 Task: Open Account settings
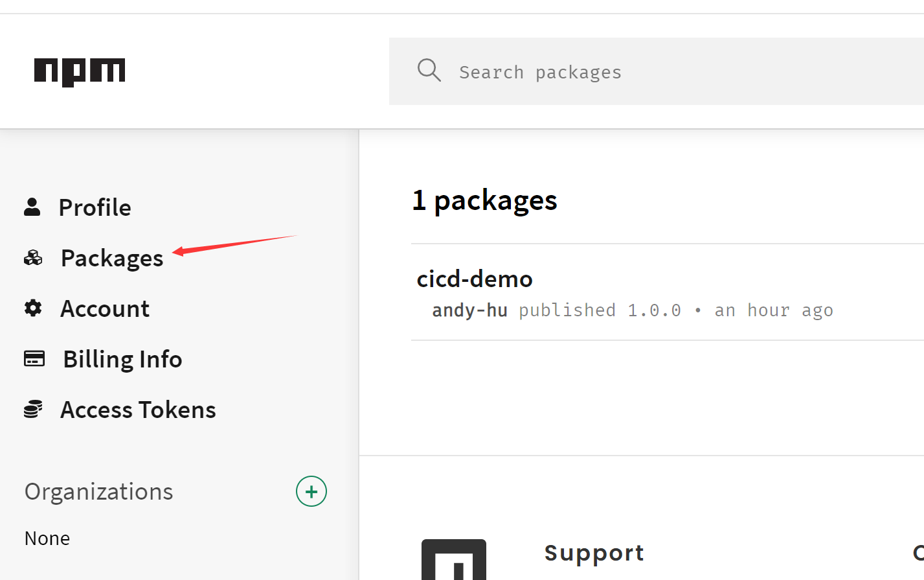[105, 309]
